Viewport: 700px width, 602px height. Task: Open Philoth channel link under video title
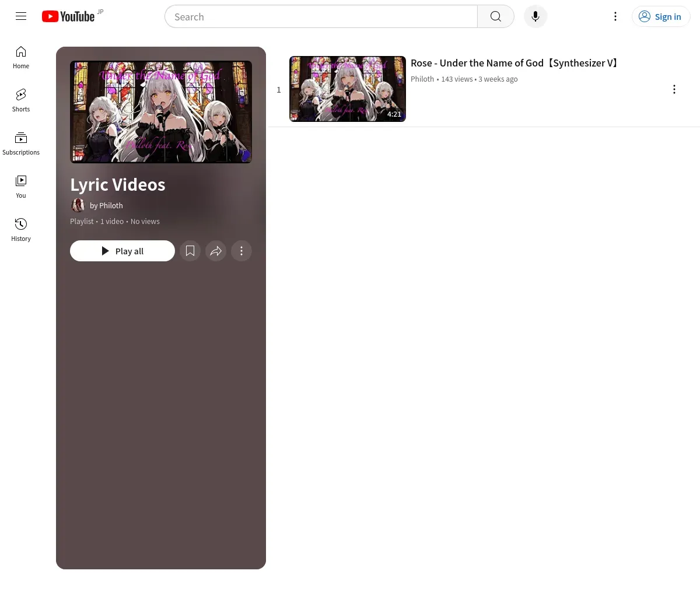coord(422,79)
